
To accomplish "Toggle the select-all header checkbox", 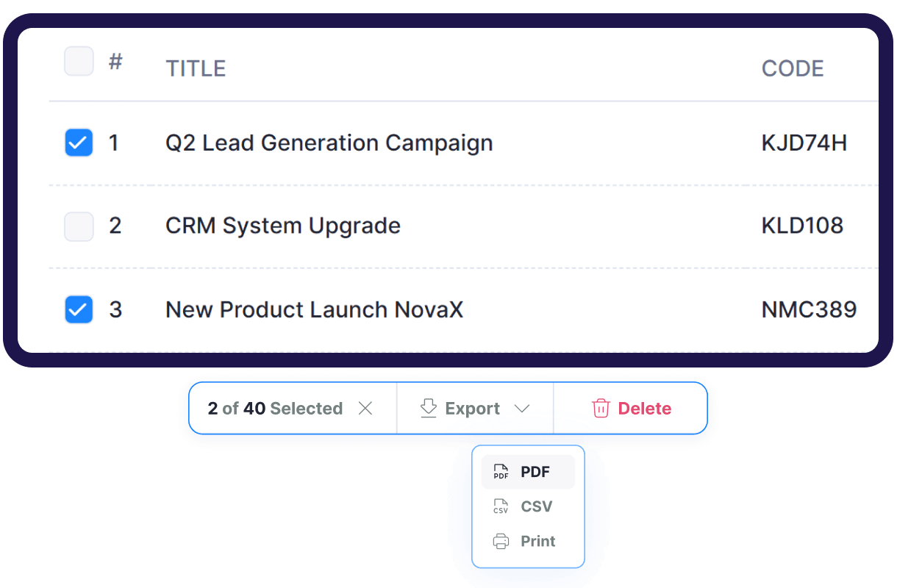I will point(79,61).
